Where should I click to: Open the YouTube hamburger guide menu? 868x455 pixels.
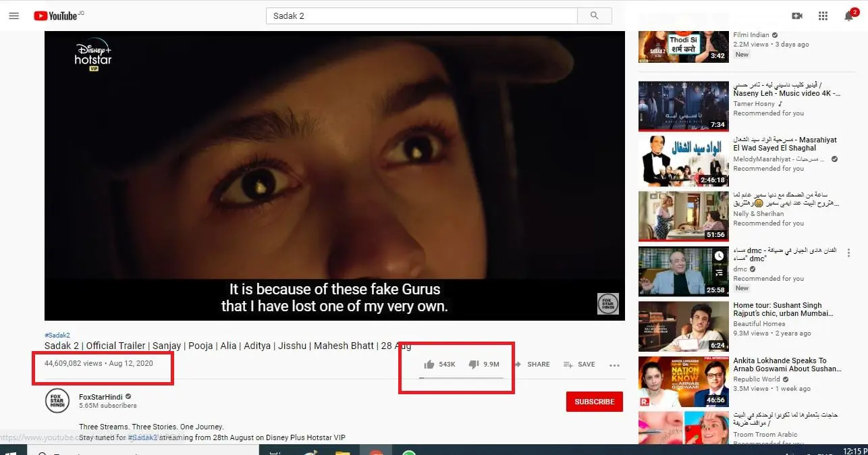click(x=13, y=16)
